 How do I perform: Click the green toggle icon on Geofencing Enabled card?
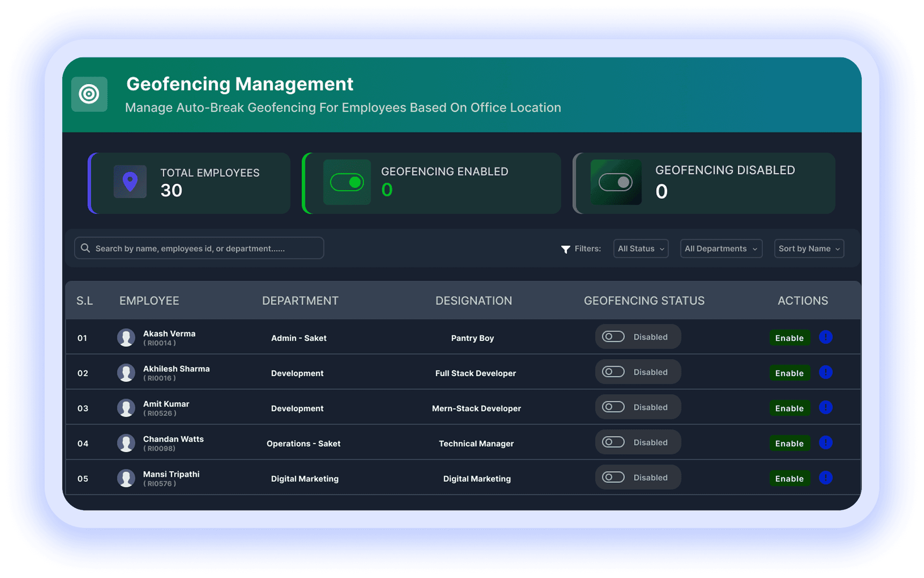pos(347,183)
